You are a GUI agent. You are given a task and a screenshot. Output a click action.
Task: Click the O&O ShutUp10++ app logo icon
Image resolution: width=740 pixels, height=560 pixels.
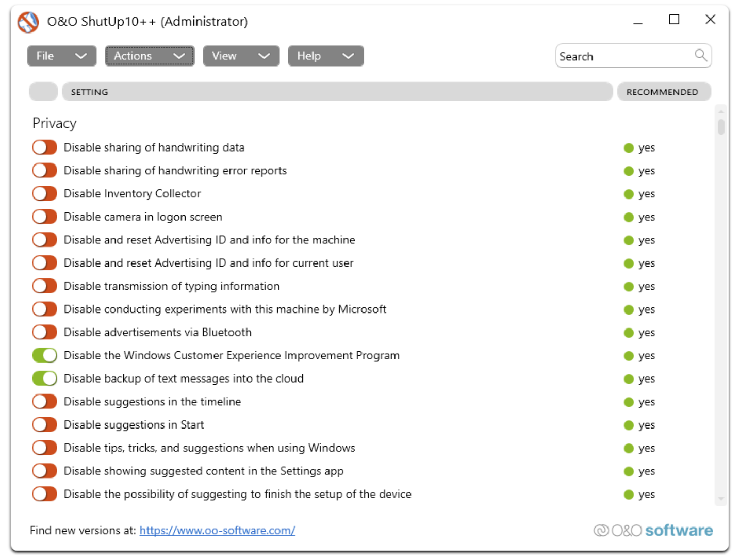pyautogui.click(x=28, y=22)
